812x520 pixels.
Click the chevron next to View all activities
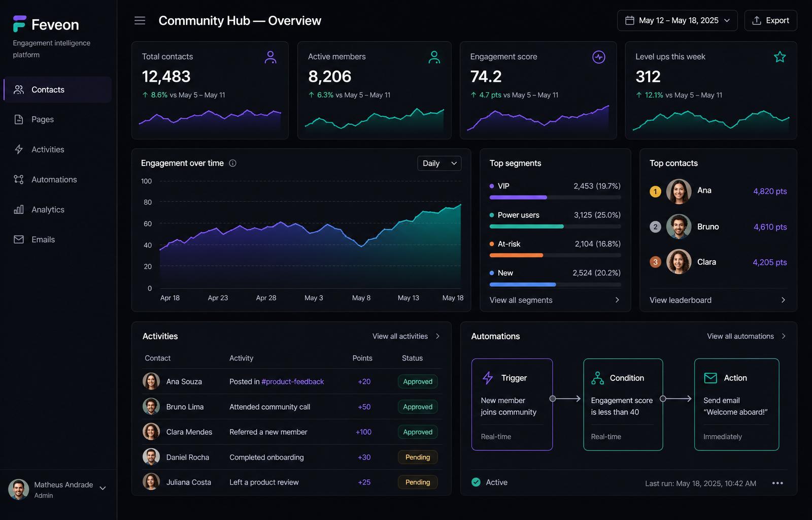pos(437,336)
